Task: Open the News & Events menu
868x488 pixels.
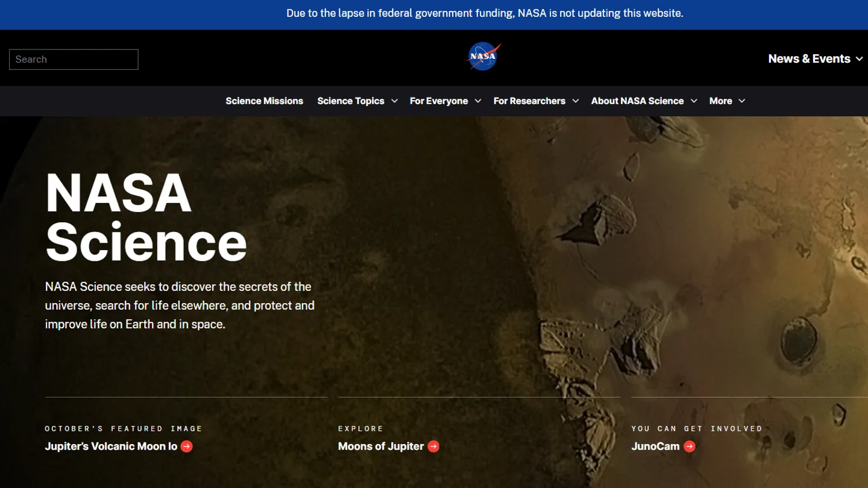Action: pos(809,59)
